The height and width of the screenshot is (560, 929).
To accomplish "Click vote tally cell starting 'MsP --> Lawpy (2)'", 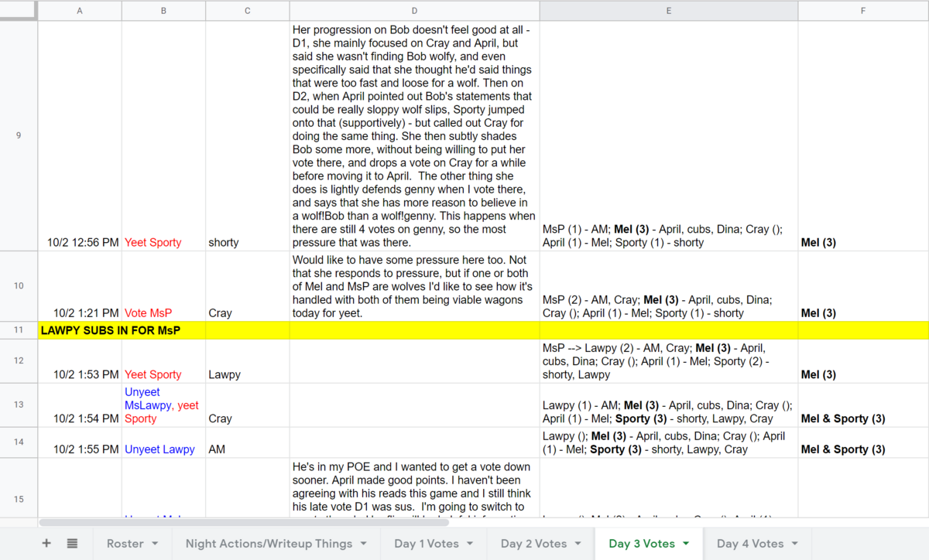I will coord(669,360).
